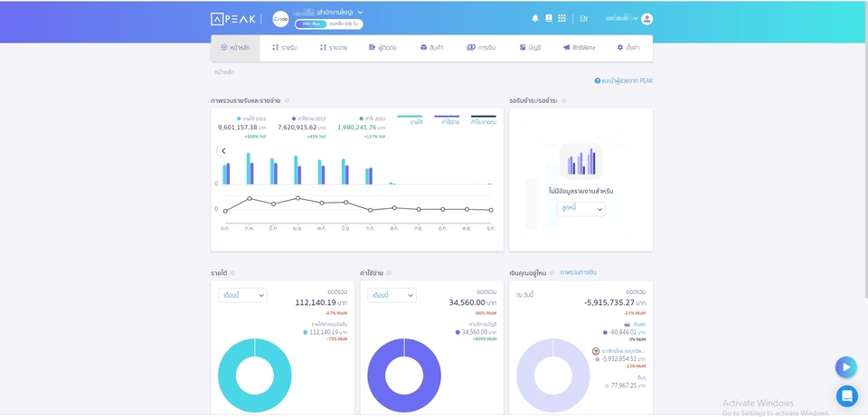Click the cash register icon by เงินสด

(x=627, y=324)
